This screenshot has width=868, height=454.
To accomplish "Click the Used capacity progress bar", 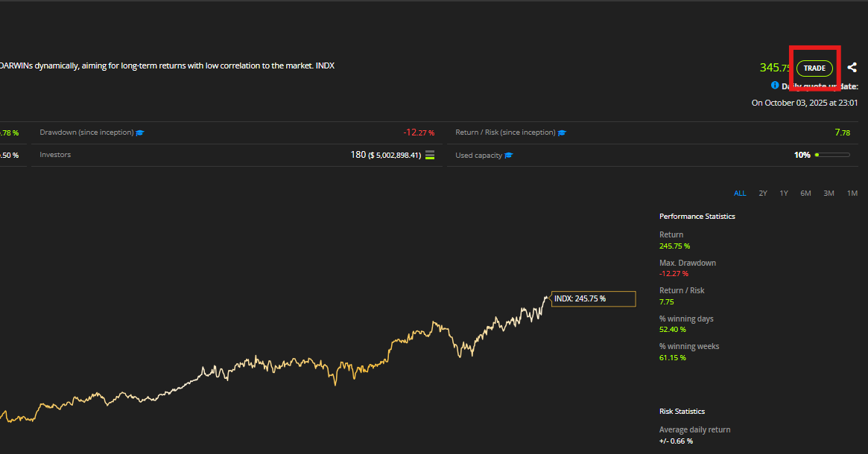I will 832,155.
